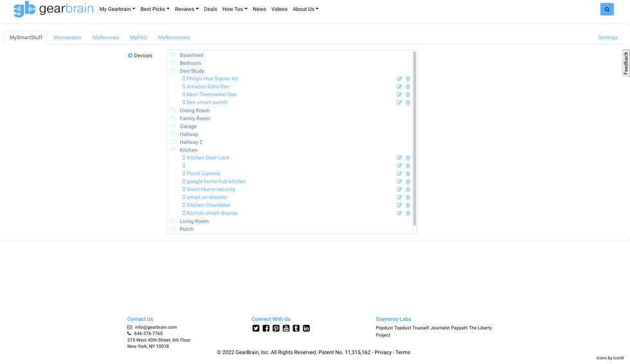The width and height of the screenshot is (630, 364).
Task: Switch to the MyFAQ tab
Action: pyautogui.click(x=138, y=37)
